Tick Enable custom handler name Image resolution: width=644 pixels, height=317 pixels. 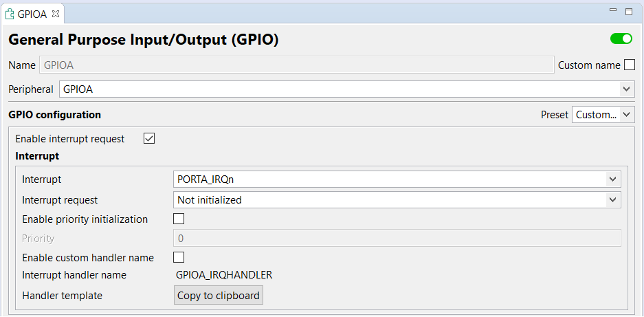[x=179, y=257]
